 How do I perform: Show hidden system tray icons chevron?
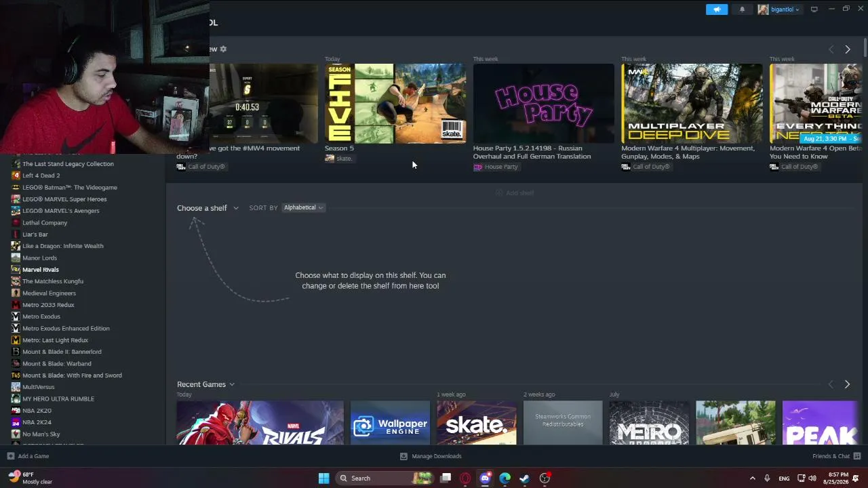coord(752,479)
